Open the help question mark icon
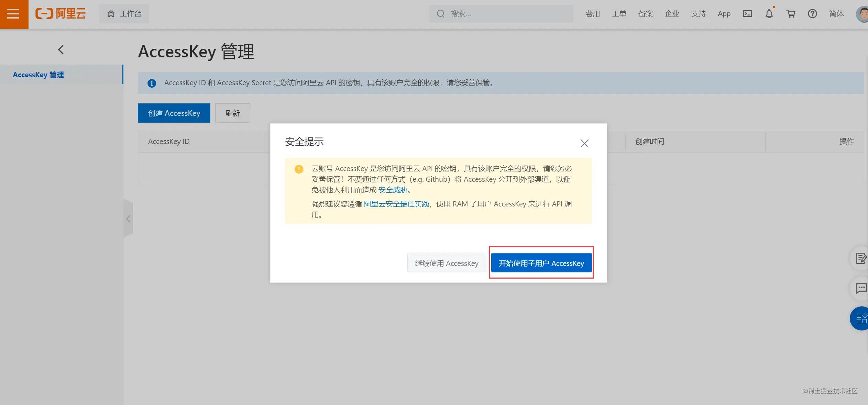The image size is (868, 405). (x=812, y=14)
